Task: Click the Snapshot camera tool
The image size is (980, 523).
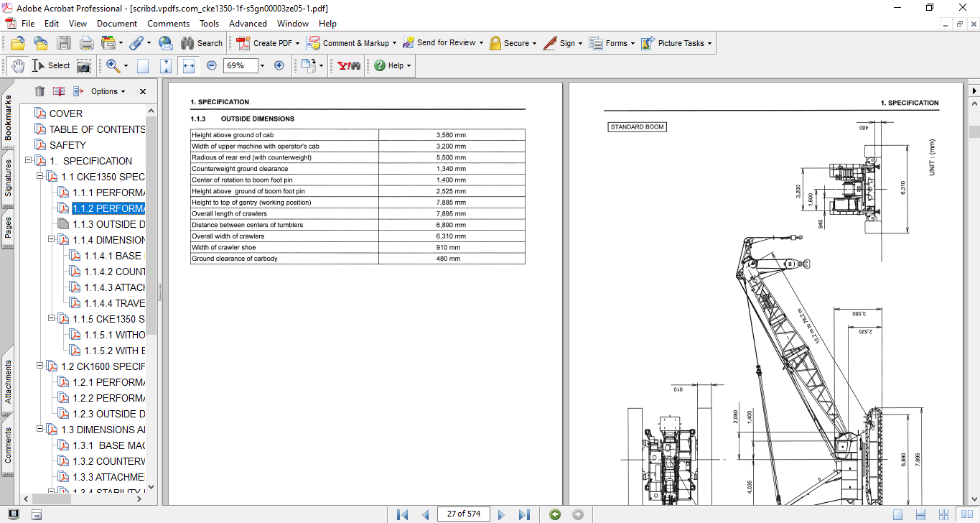Action: (x=84, y=65)
